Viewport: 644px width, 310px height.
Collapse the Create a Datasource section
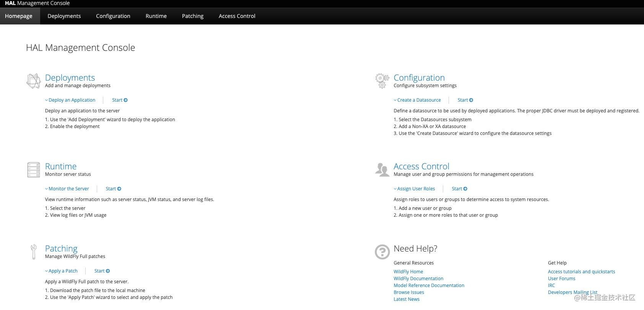click(x=417, y=100)
